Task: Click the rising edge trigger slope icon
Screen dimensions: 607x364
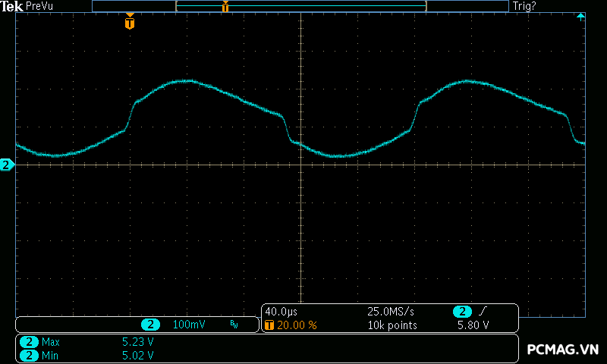Action: (x=483, y=312)
